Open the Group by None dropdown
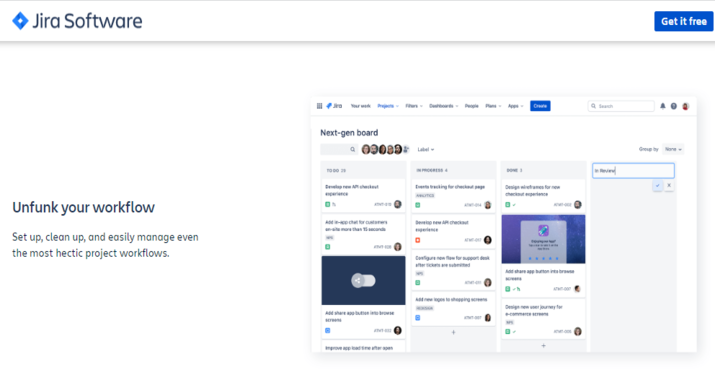The height and width of the screenshot is (375, 715). point(673,149)
